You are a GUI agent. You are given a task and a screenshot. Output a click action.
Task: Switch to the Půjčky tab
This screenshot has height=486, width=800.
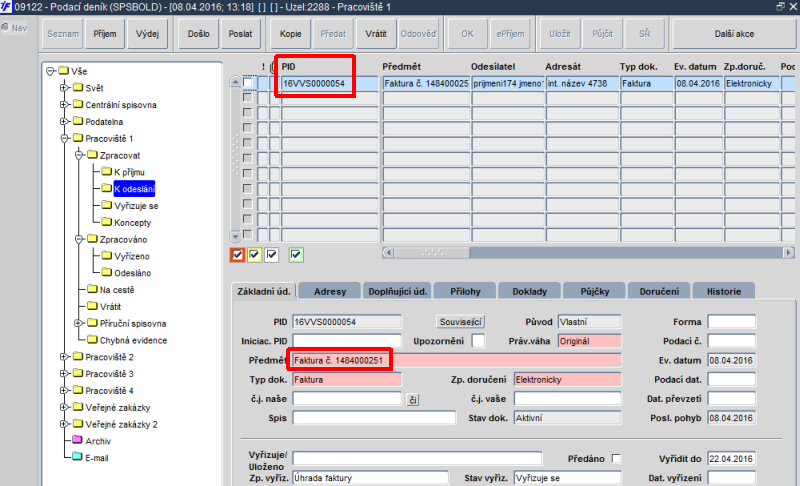coord(595,291)
